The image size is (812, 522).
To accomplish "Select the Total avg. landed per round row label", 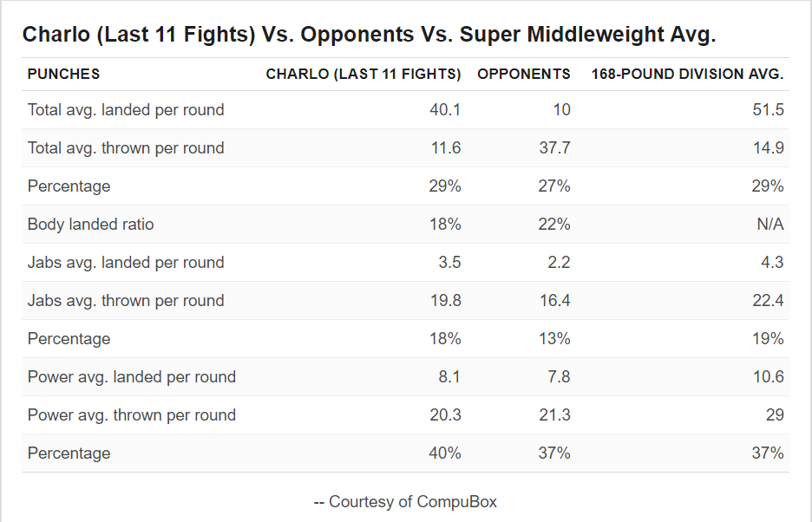I will coord(126,110).
